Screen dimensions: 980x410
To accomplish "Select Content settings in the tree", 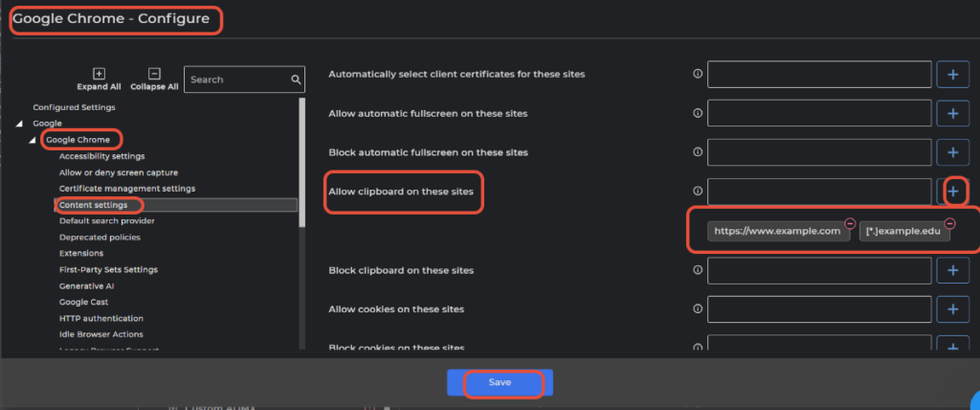I will (x=93, y=205).
